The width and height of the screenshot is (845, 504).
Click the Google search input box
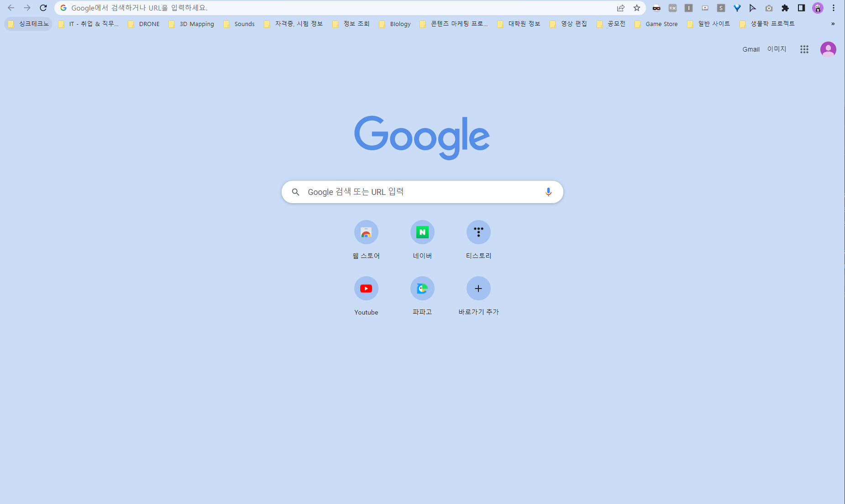[x=422, y=192]
